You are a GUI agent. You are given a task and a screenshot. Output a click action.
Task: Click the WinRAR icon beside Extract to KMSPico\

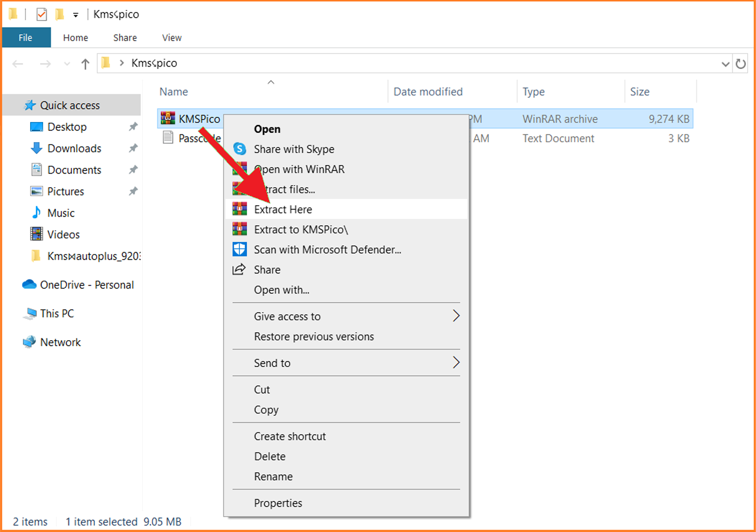239,229
